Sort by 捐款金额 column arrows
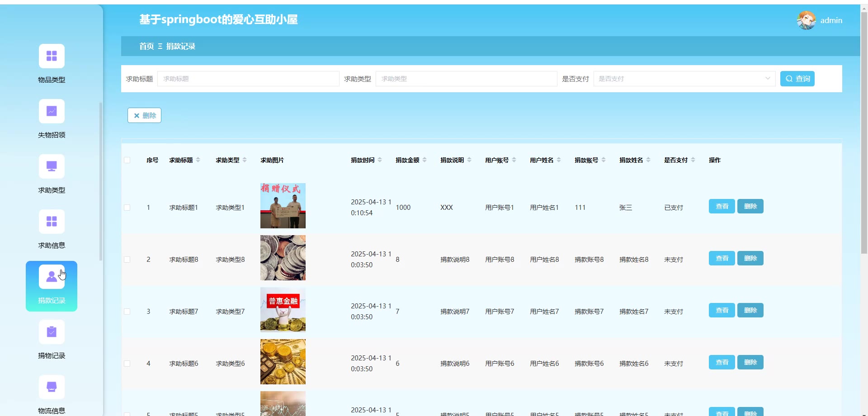The width and height of the screenshot is (868, 416). point(425,160)
